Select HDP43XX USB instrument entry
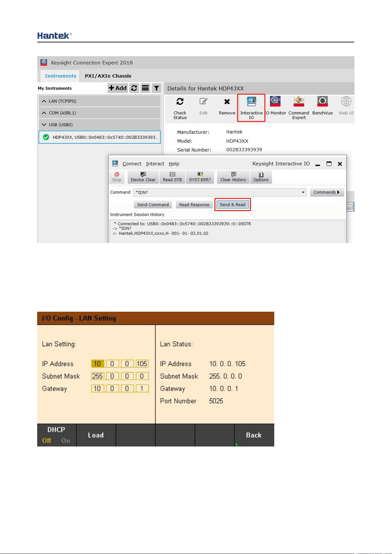 [99, 137]
